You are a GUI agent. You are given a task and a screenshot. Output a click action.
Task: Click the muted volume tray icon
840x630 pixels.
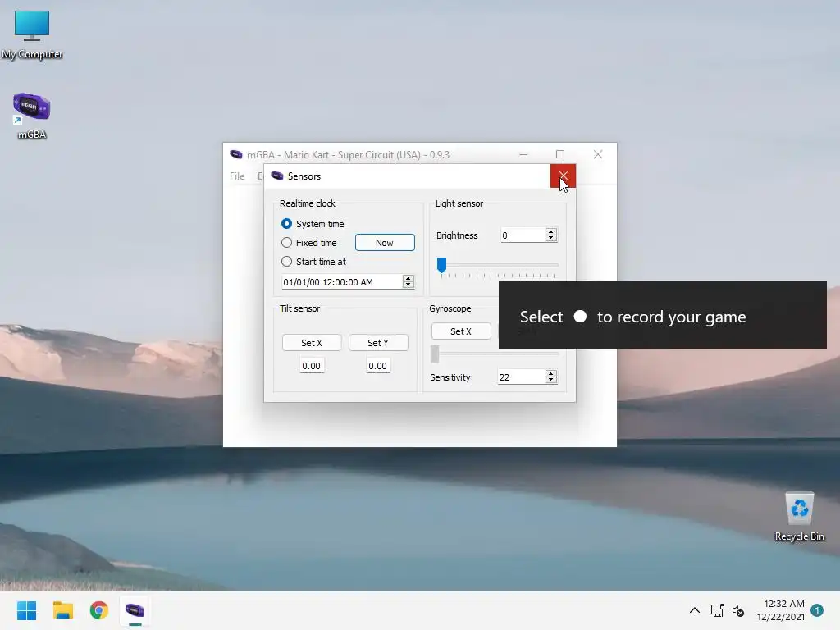[x=738, y=610]
